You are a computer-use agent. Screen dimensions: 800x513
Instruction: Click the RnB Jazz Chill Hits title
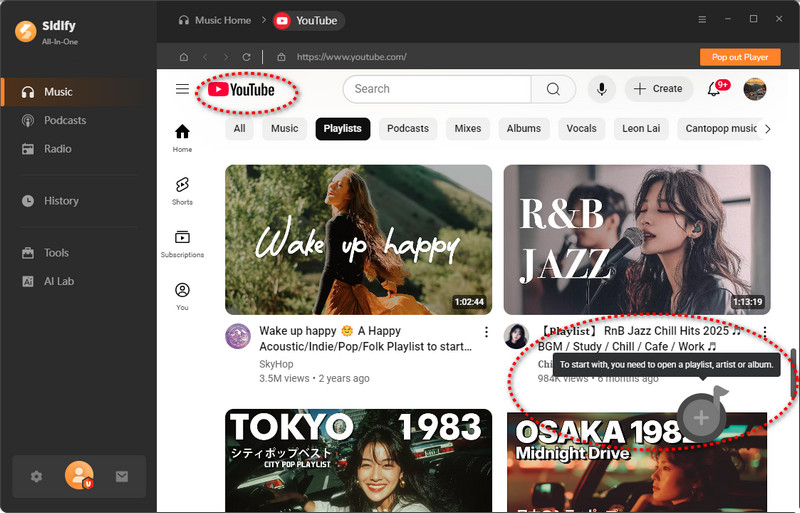640,338
